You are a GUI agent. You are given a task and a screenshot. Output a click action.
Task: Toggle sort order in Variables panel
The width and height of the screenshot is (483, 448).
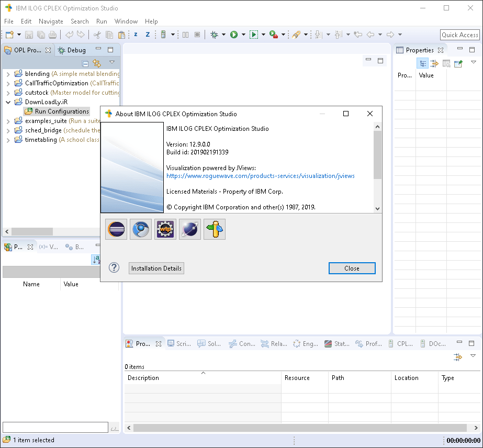(95, 259)
